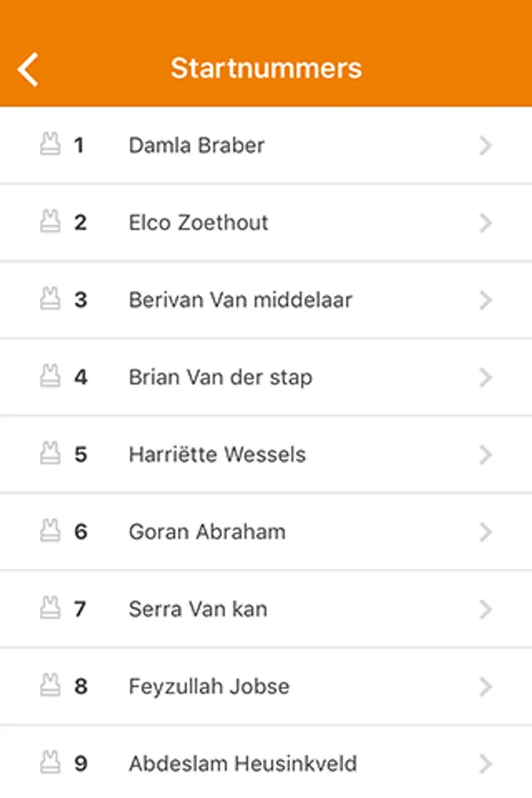The image size is (532, 798).
Task: Tap the bib icon for start number 3
Action: point(51,300)
